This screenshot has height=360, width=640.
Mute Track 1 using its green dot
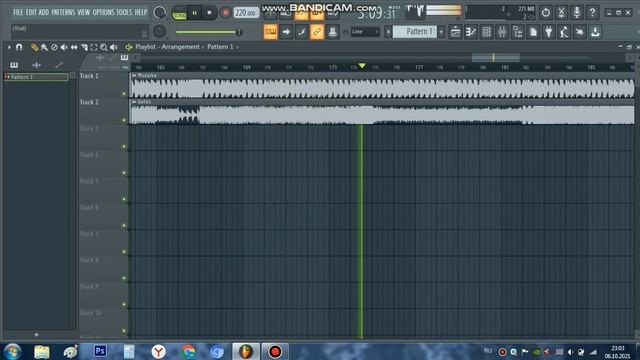pos(124,94)
